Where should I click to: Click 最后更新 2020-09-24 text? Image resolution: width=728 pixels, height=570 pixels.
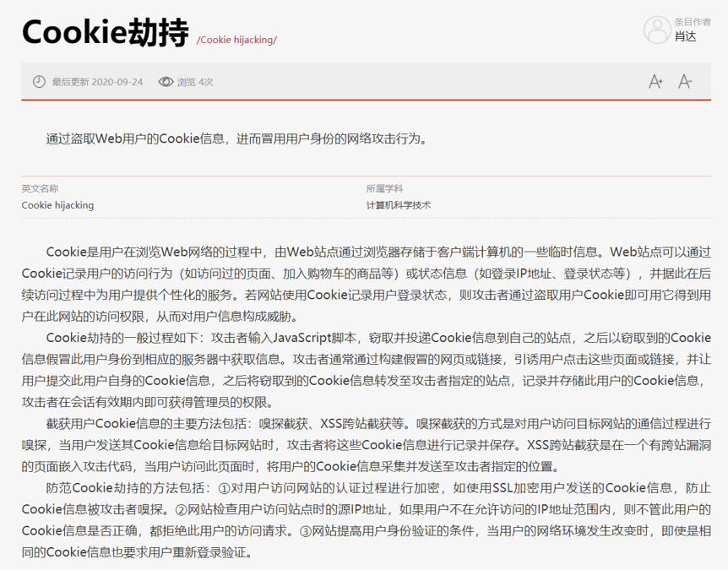[97, 82]
